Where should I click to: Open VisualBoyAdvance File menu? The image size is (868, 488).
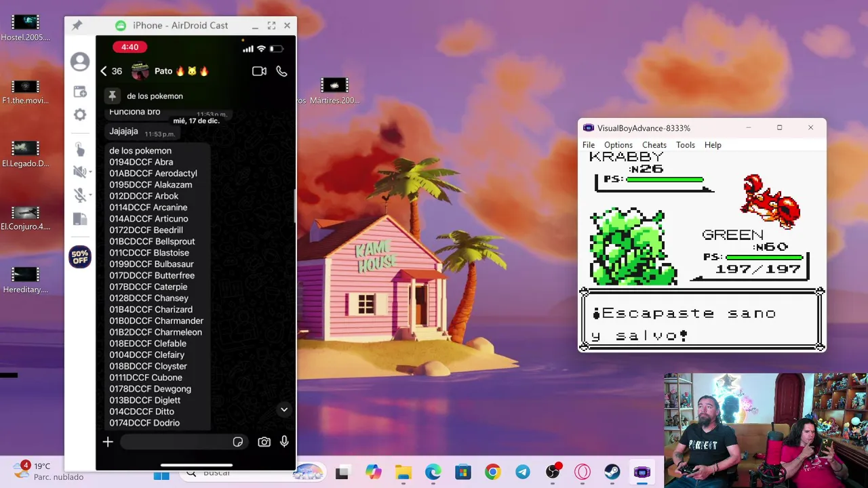pos(589,145)
